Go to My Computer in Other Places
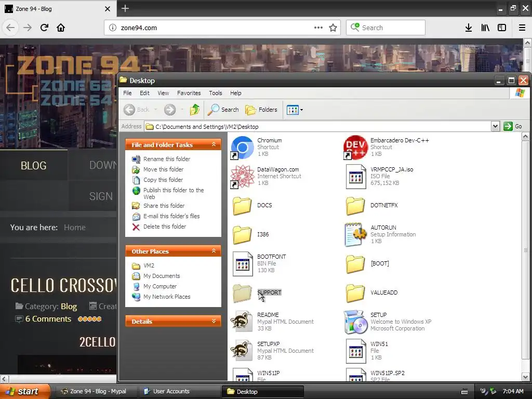Screen dimensions: 532x399 click(160, 286)
